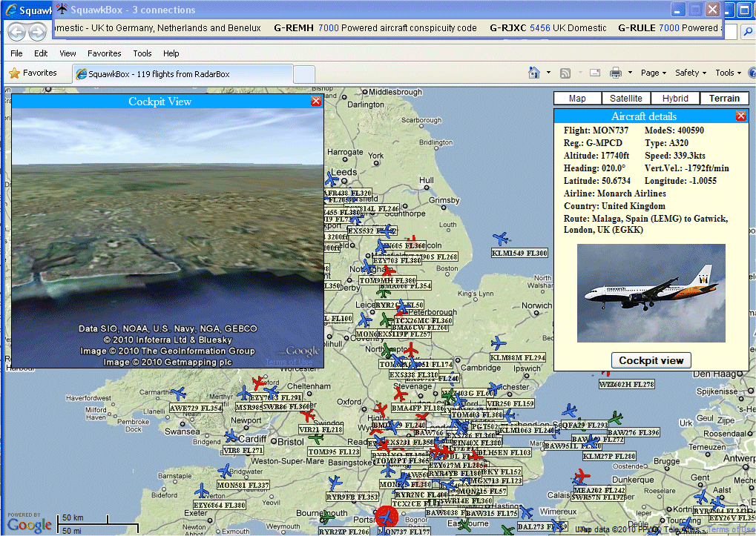Click the KLM88M FL294 aircraft icon
The height and width of the screenshot is (536, 756).
pyautogui.click(x=498, y=343)
